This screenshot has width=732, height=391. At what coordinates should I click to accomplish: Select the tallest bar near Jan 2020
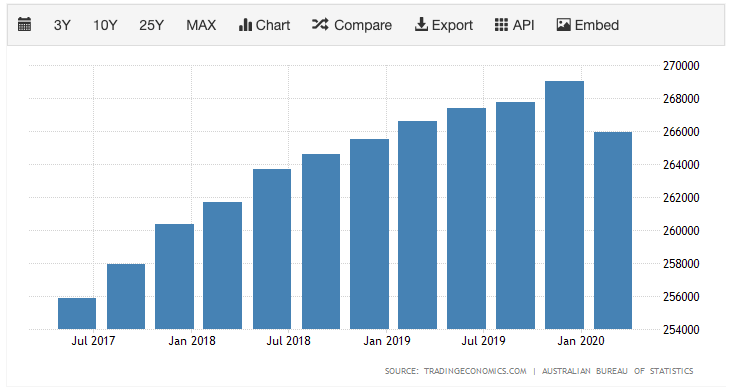point(564,205)
